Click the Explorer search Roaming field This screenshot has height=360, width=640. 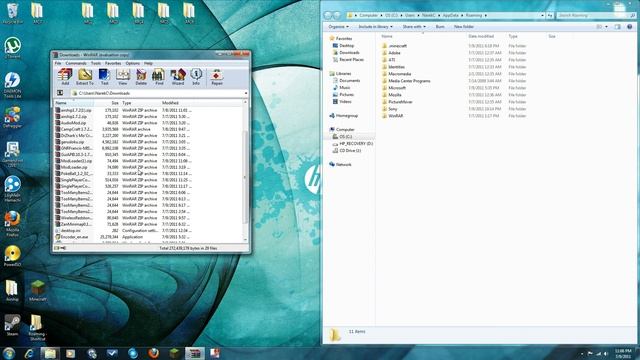596,15
